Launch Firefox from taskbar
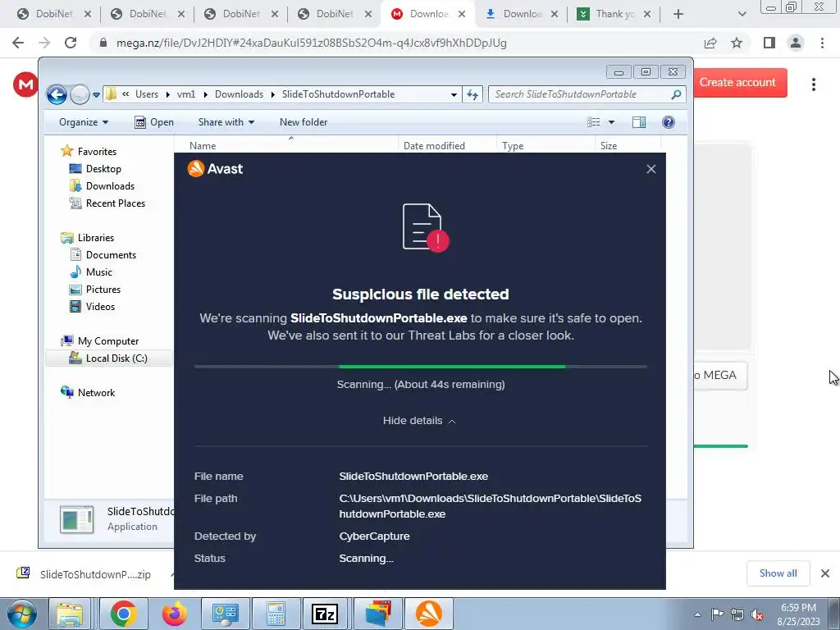The height and width of the screenshot is (630, 840). pos(175,614)
